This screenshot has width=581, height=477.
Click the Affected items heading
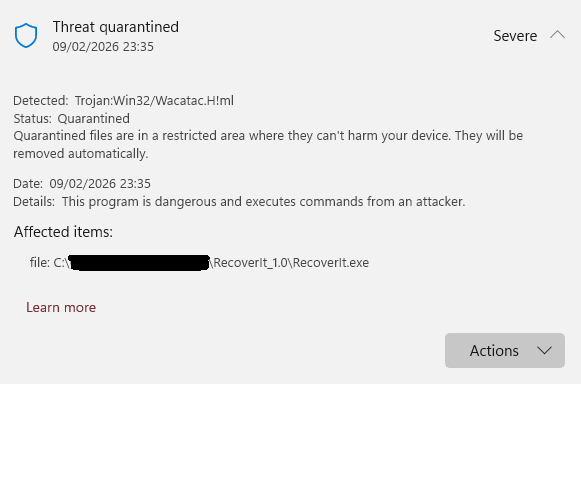click(x=63, y=232)
